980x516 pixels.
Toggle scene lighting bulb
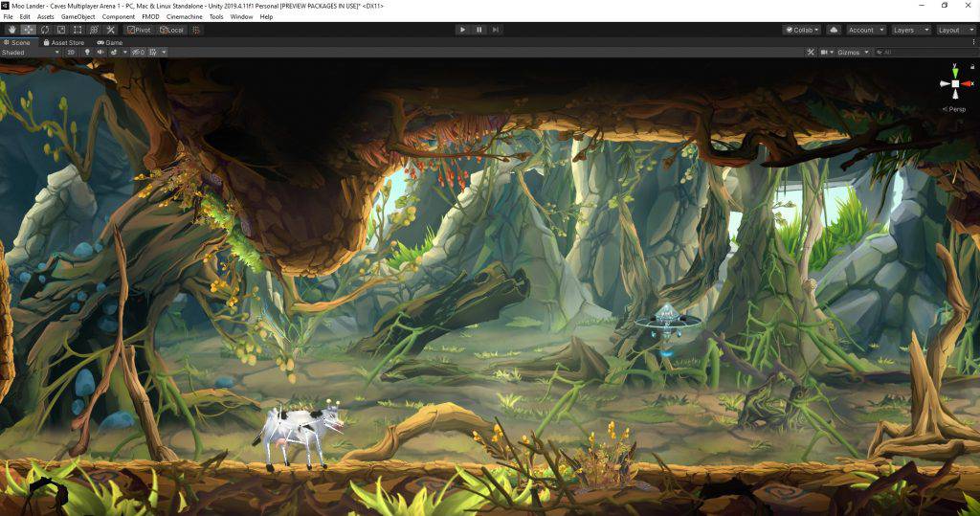pos(87,53)
